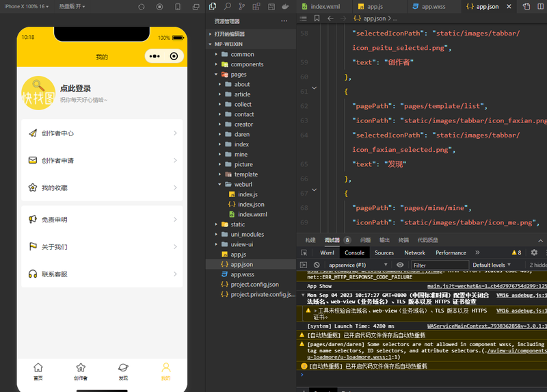This screenshot has height=392, width=547.
Task: Click the simulator stop/record icon
Action: click(159, 7)
